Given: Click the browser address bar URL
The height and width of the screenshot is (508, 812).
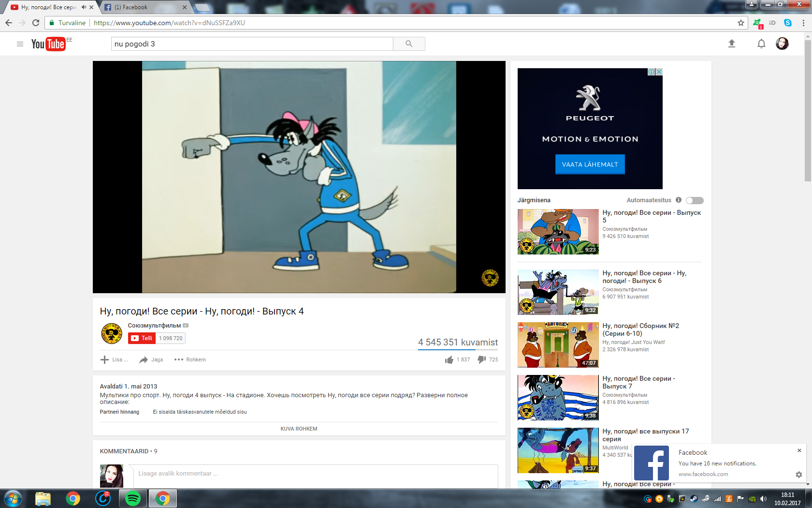Looking at the screenshot, I should click(169, 23).
